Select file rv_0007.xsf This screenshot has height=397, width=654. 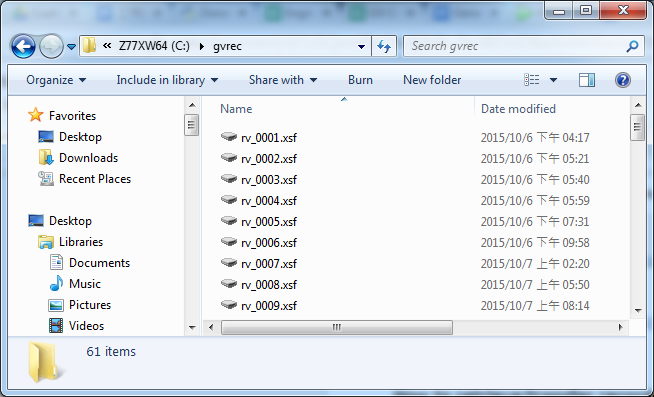coord(269,264)
